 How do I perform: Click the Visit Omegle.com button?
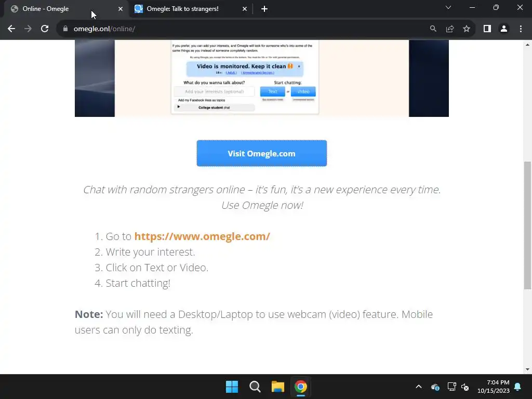262,153
